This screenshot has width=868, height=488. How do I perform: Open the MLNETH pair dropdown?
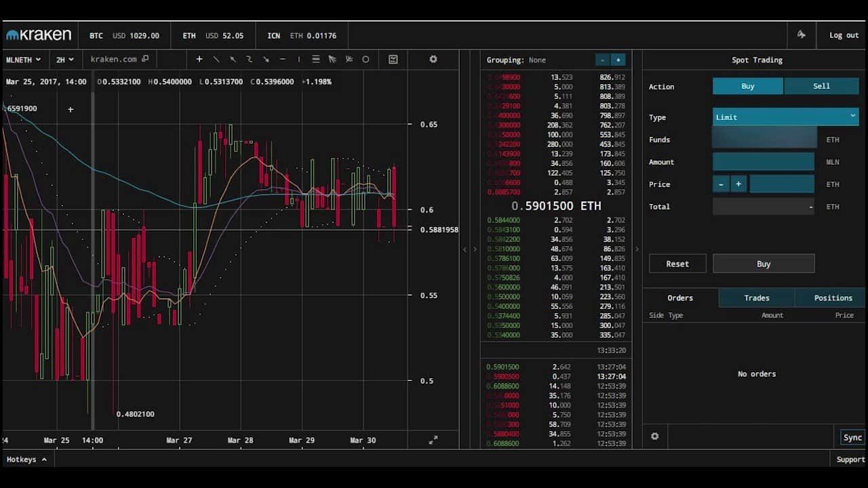[23, 60]
